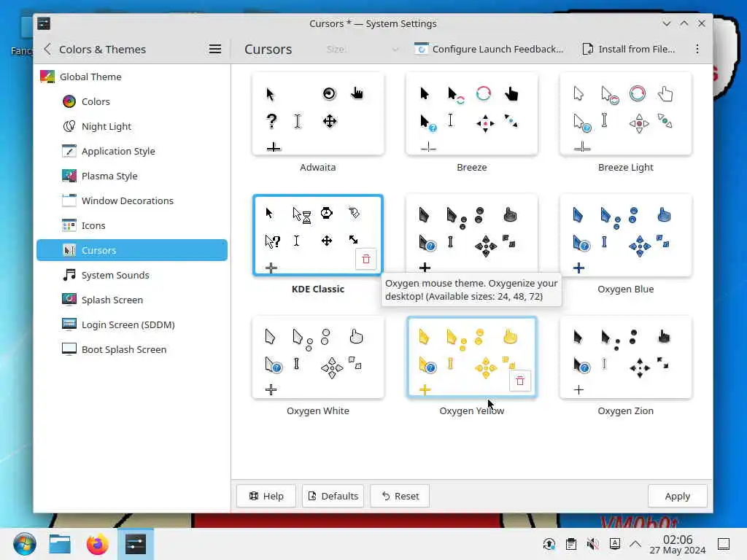747x560 pixels.
Task: Open the three-dot overflow menu
Action: pyautogui.click(x=697, y=49)
